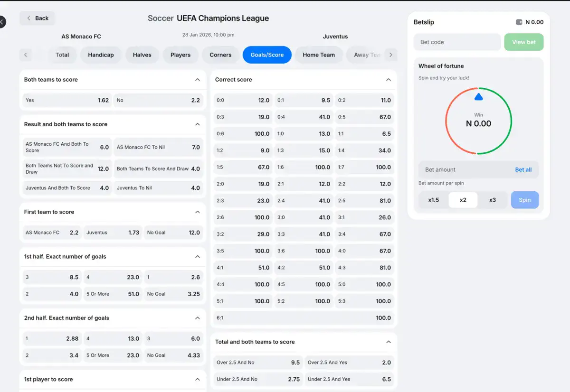570x392 pixels.
Task: Select correct score 4:0 at 67.0
Action: (364, 251)
